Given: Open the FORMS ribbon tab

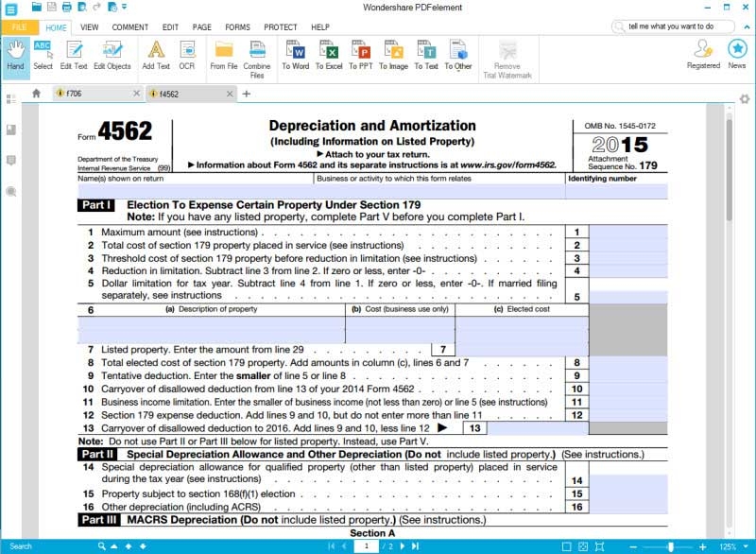Looking at the screenshot, I should [237, 27].
